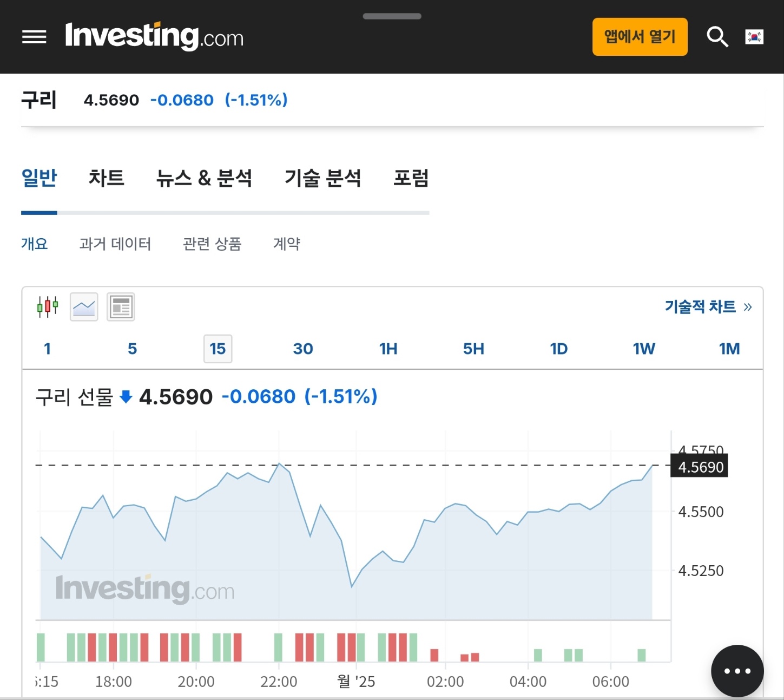Click the 22:00 time axis label
Image resolution: width=784 pixels, height=700 pixels.
pyautogui.click(x=279, y=682)
